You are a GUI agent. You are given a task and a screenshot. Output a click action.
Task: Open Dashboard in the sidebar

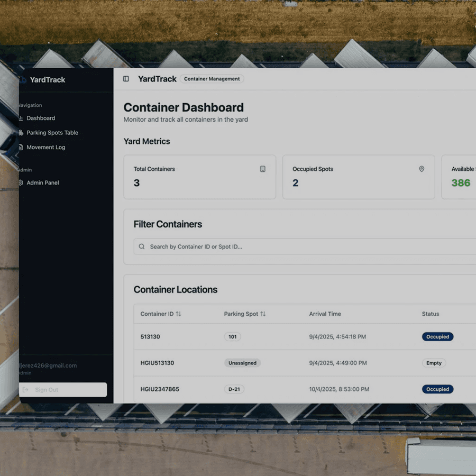[x=41, y=118]
